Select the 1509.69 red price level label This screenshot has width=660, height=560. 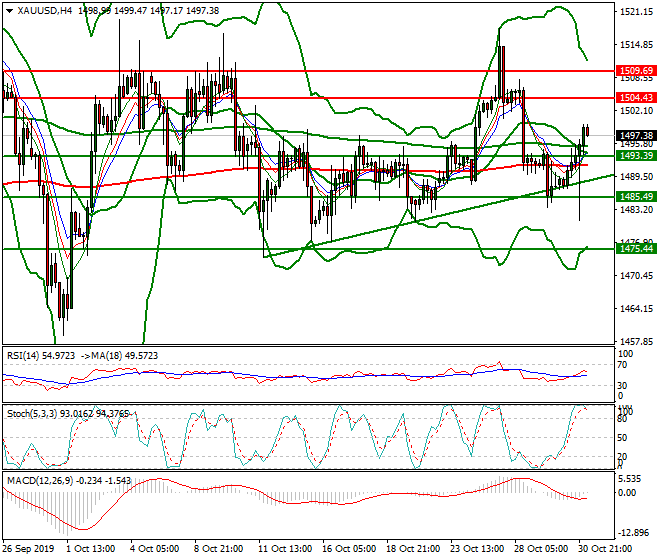pos(636,70)
